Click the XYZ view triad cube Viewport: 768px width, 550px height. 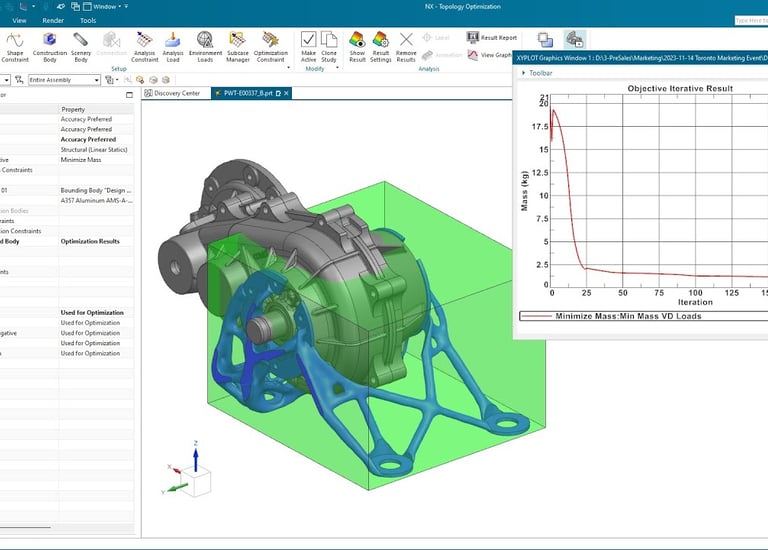click(x=196, y=481)
